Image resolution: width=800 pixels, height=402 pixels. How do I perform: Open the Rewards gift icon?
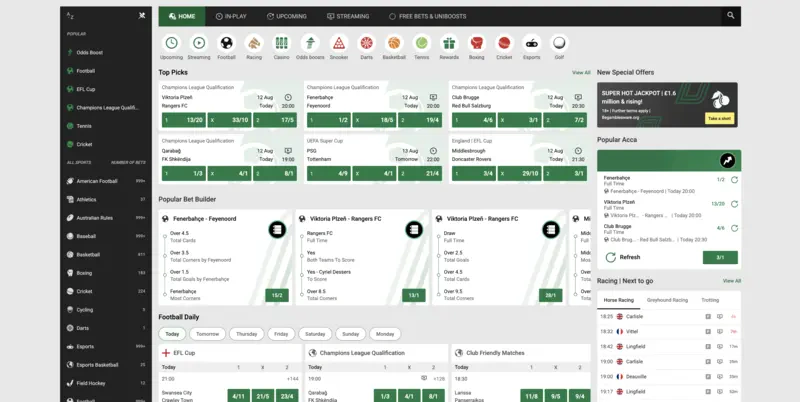click(449, 43)
